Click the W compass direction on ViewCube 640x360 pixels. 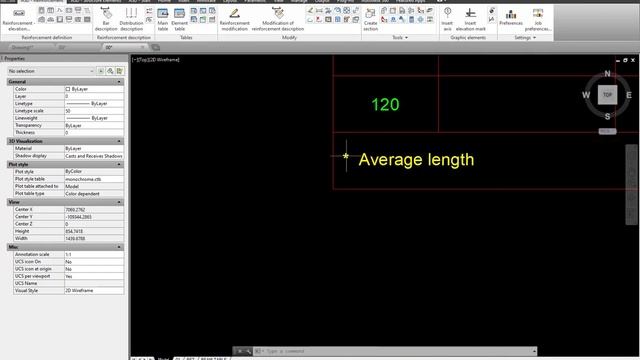pyautogui.click(x=586, y=95)
